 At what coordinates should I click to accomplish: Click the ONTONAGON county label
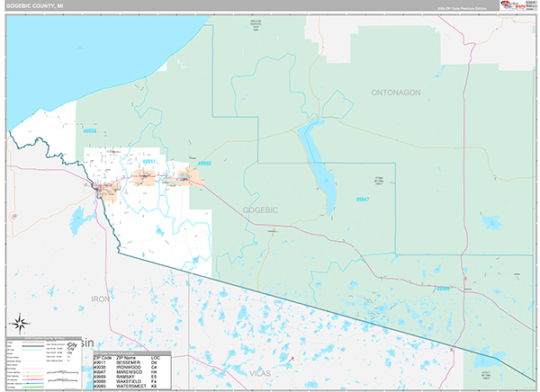(x=396, y=93)
